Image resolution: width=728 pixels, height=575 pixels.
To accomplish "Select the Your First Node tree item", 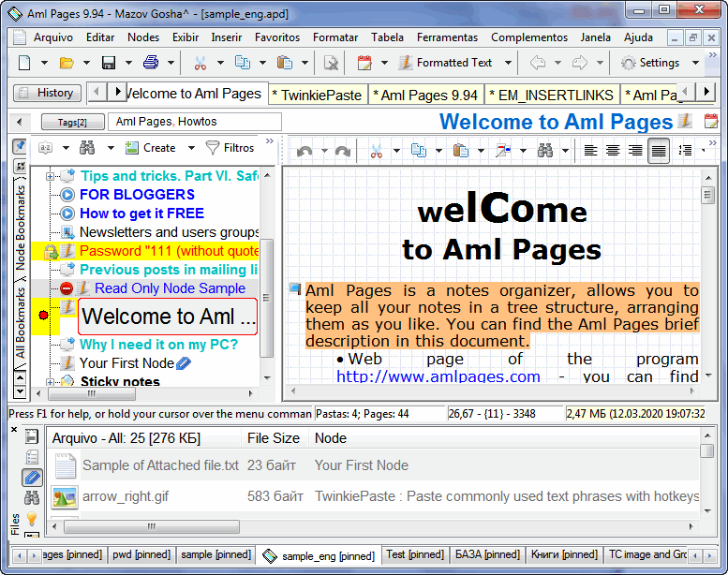I will tap(126, 363).
